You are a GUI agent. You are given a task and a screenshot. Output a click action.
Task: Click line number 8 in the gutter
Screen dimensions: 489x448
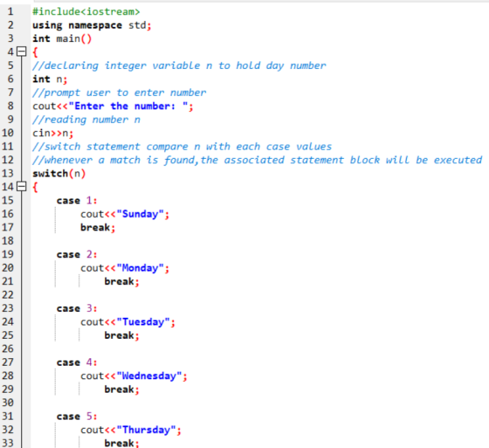(x=10, y=106)
